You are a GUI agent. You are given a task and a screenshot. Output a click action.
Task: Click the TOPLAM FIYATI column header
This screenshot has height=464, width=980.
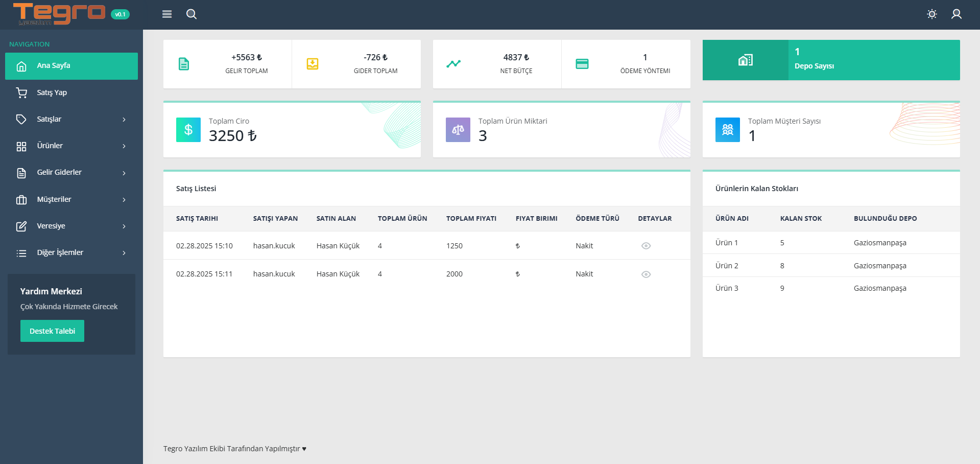click(471, 219)
